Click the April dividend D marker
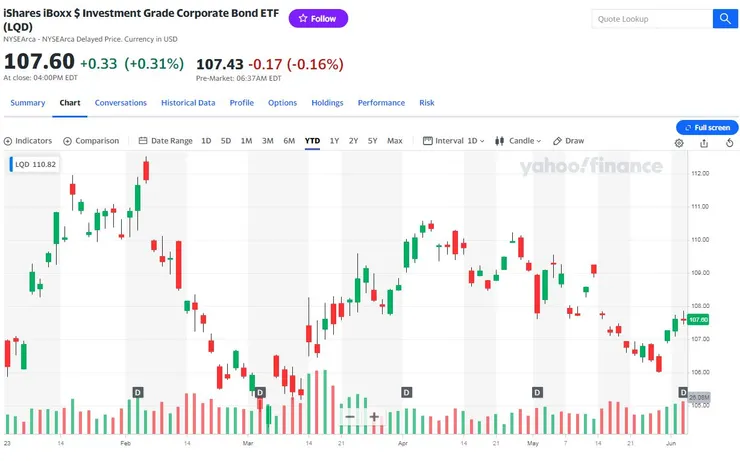 click(x=406, y=392)
